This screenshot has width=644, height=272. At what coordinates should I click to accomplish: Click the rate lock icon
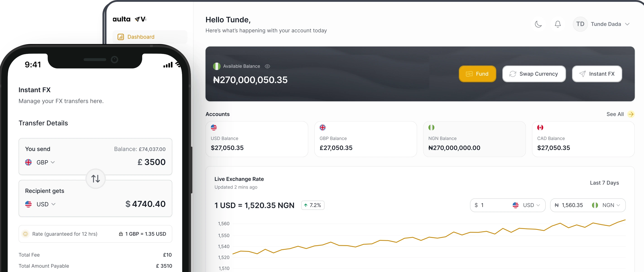pos(121,234)
